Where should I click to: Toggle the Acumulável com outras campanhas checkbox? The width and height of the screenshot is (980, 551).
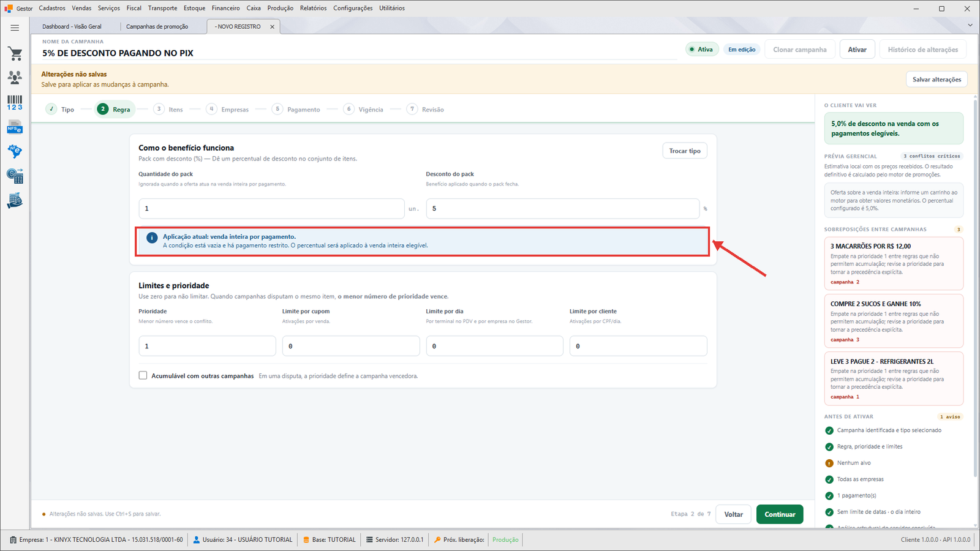point(143,376)
